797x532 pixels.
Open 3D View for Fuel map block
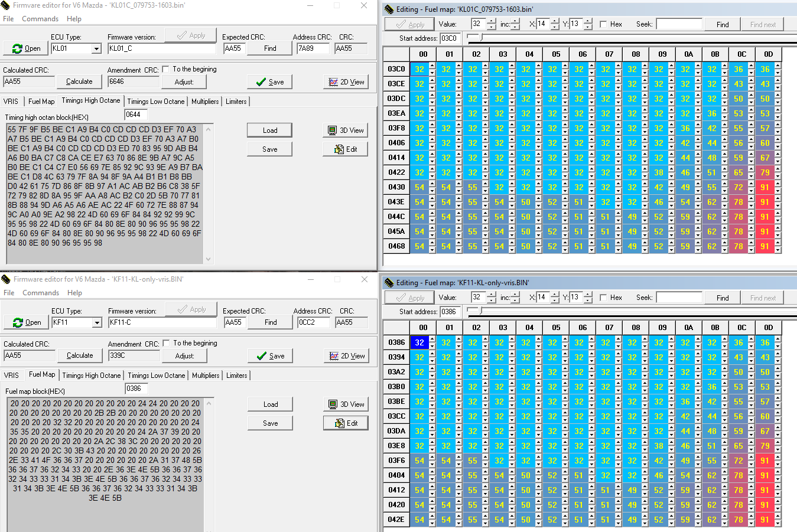(346, 404)
